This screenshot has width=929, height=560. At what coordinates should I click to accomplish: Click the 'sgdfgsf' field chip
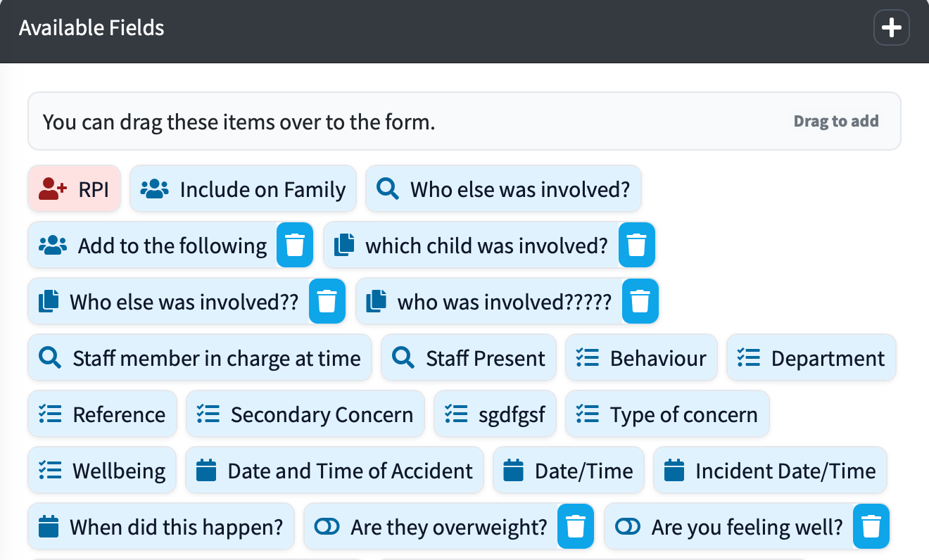click(x=495, y=414)
